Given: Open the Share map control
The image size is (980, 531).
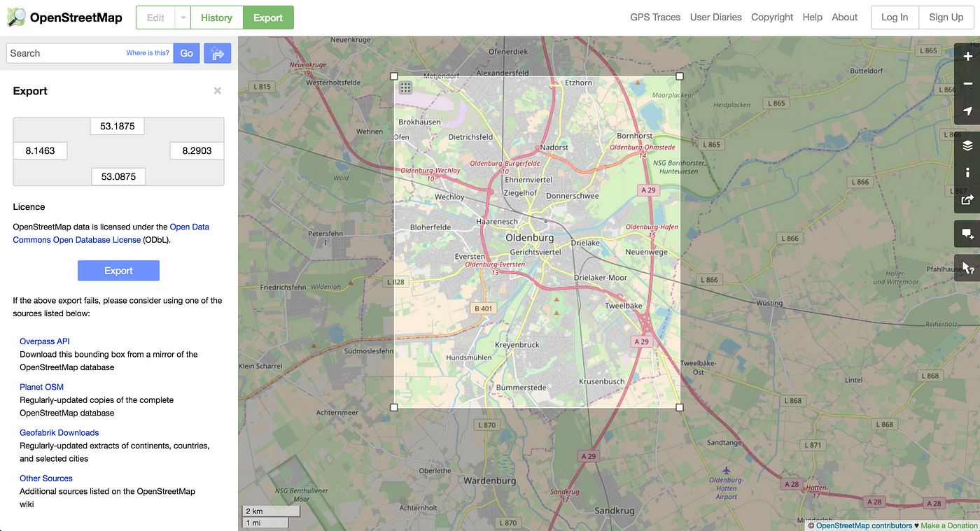Looking at the screenshot, I should 968,199.
